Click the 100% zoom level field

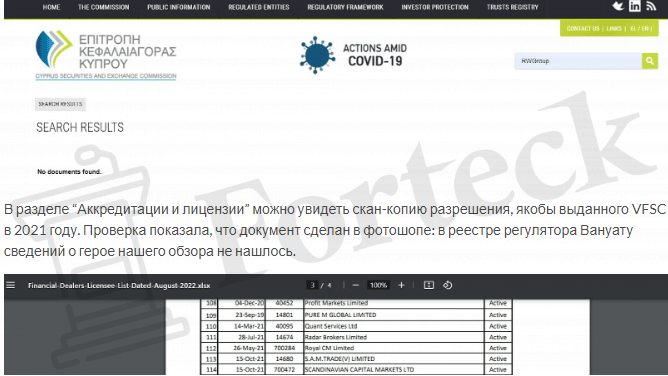tap(378, 285)
